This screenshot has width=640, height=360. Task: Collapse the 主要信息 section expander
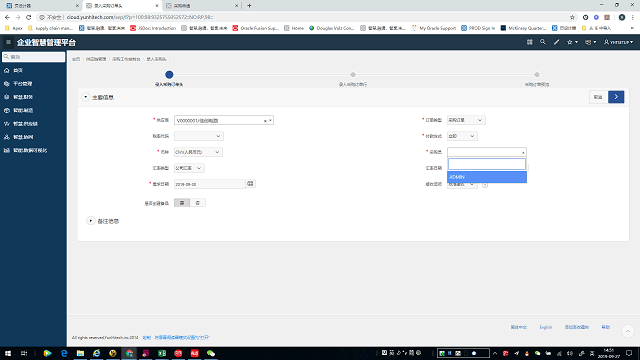coord(85,97)
